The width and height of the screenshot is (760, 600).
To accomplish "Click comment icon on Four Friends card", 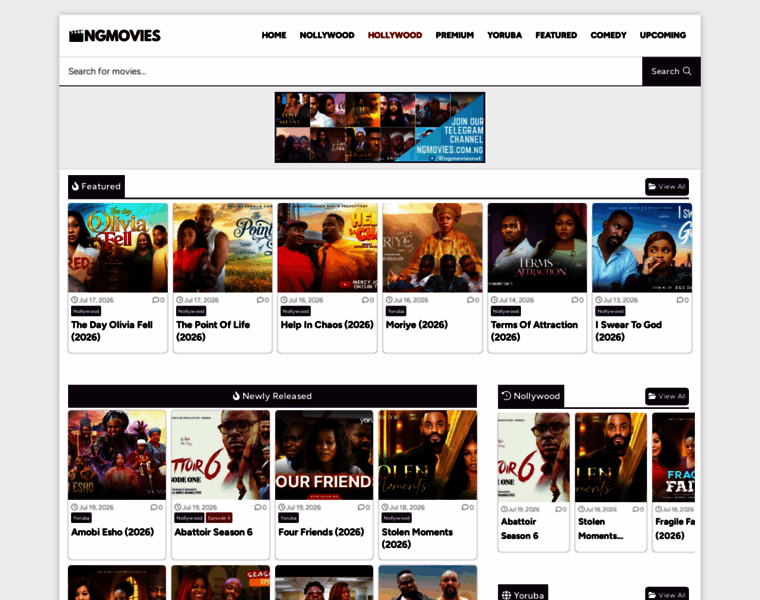I will (x=361, y=507).
